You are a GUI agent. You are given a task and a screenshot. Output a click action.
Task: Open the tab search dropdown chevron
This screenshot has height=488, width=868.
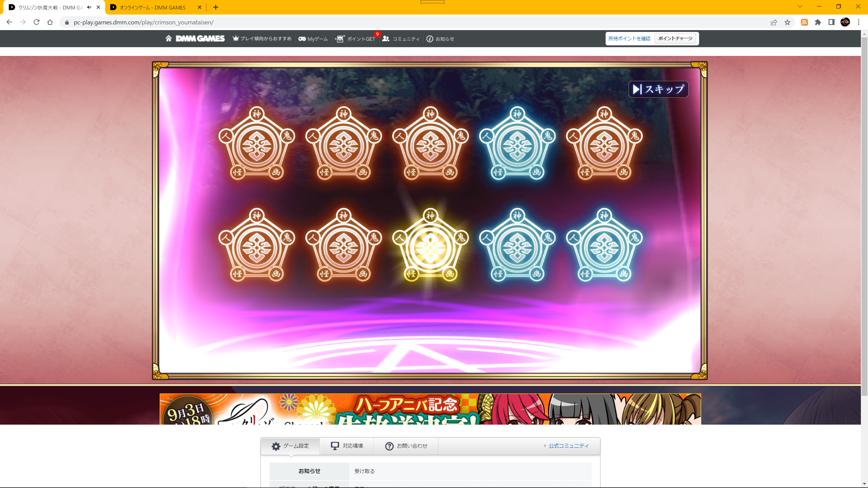[x=800, y=6]
